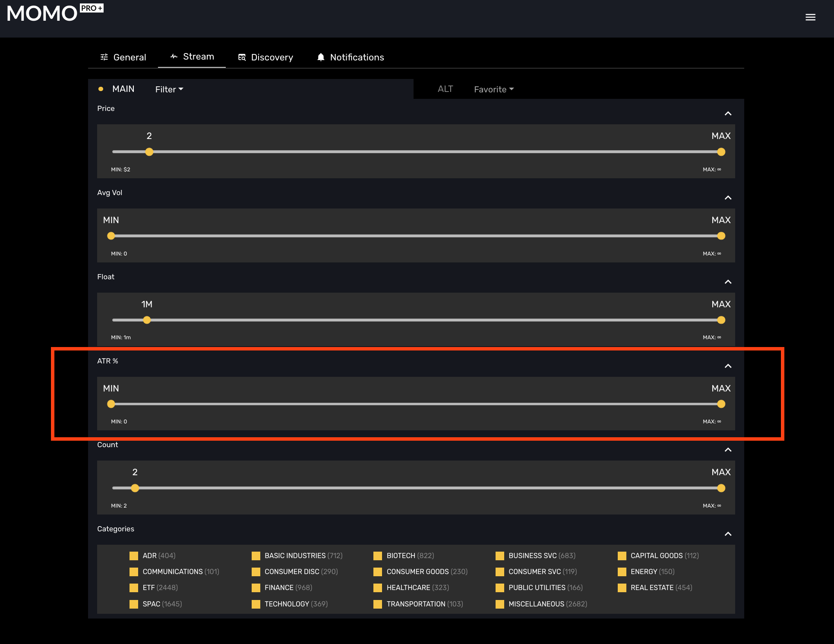Click the yellow MAIN indicator dot
This screenshot has height=644, width=834.
pyautogui.click(x=101, y=89)
